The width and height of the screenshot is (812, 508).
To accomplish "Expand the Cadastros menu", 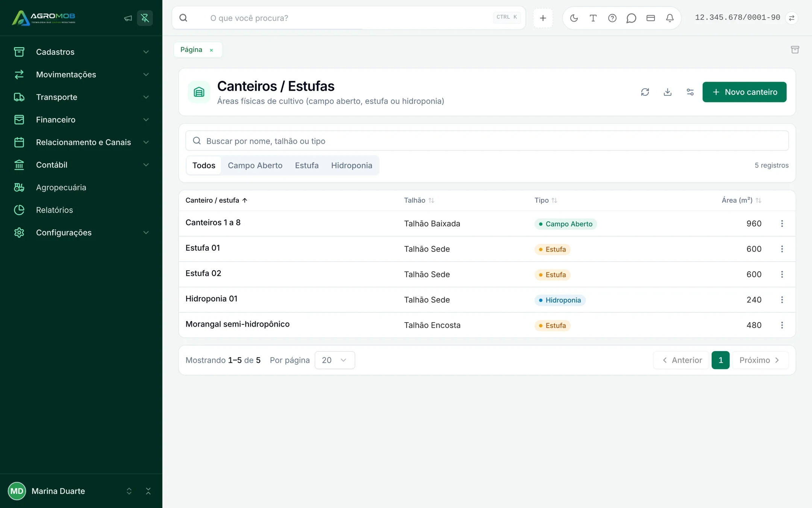I will (81, 52).
